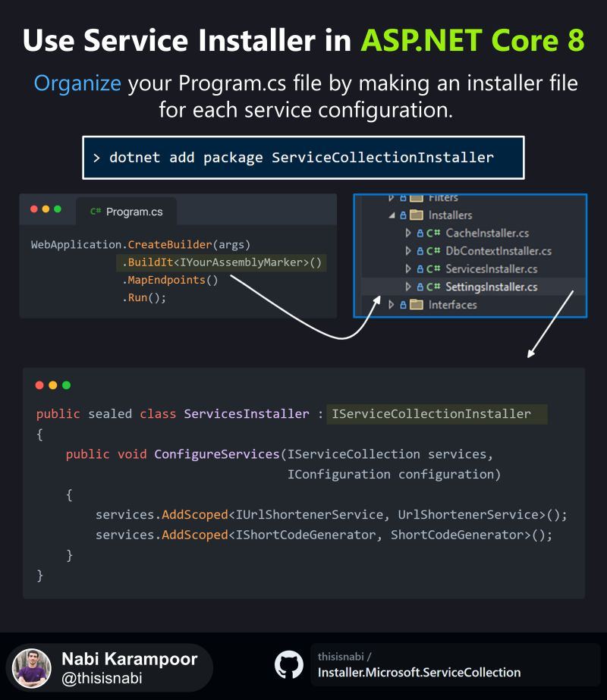This screenshot has width=607, height=700.
Task: Click the blue 'Organize' word
Action: click(77, 83)
